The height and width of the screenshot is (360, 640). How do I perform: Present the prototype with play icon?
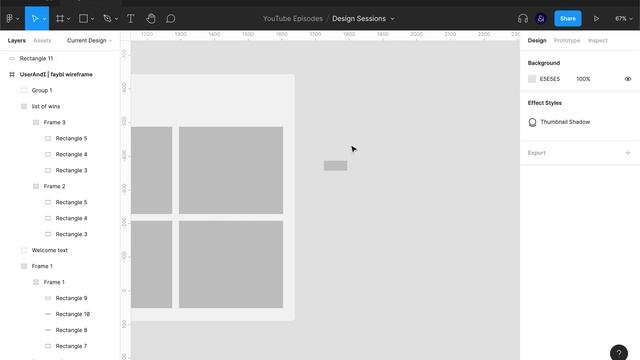(x=596, y=18)
